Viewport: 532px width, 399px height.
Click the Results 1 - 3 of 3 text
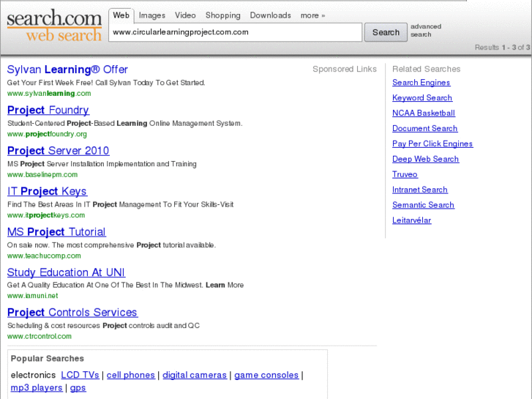(502, 48)
